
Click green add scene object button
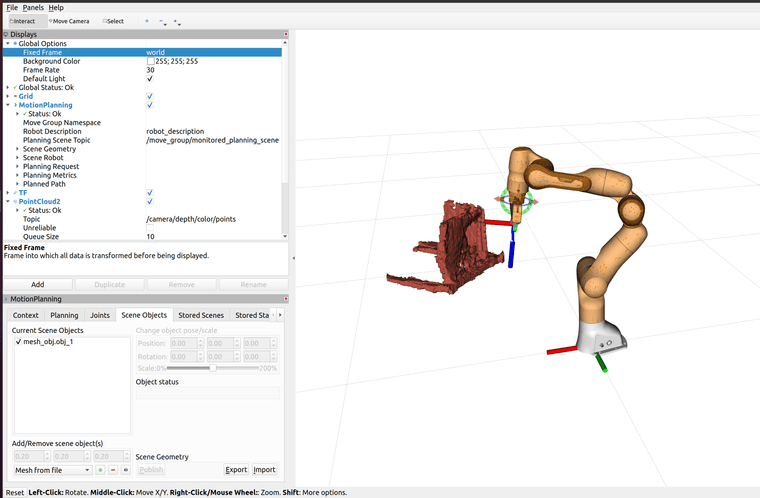(x=100, y=470)
